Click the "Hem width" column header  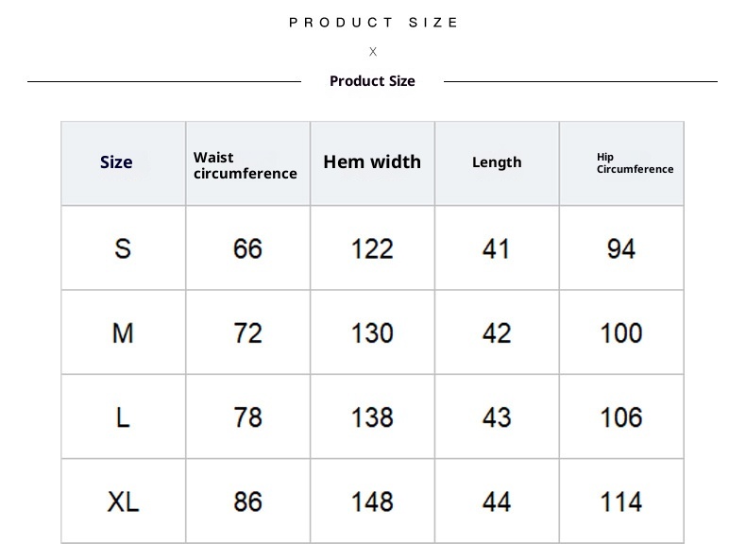tap(372, 162)
